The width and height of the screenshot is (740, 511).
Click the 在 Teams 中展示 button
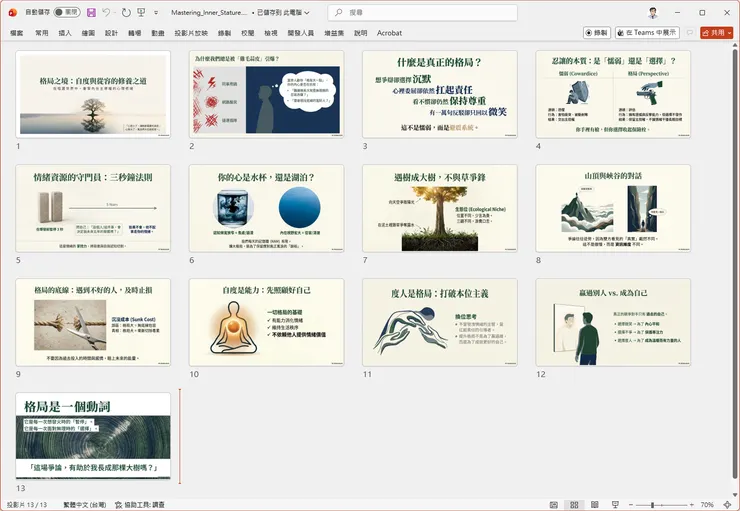(648, 32)
